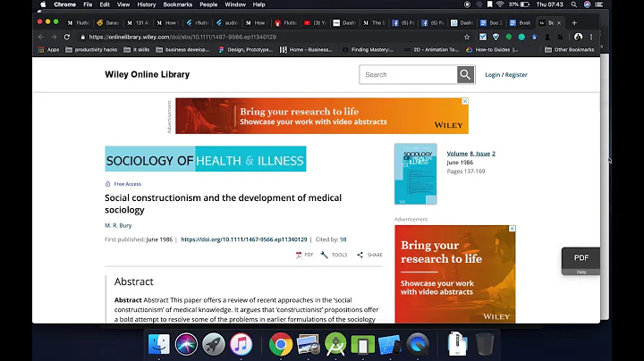Open QuickTime Player from the Dock
Image resolution: width=644 pixels, height=361 pixels.
(418, 344)
